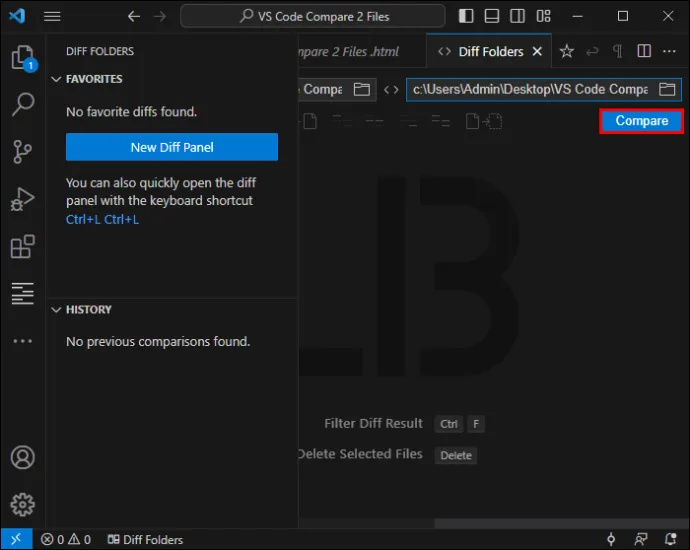Click the Diff Folders side bar title

point(100,51)
